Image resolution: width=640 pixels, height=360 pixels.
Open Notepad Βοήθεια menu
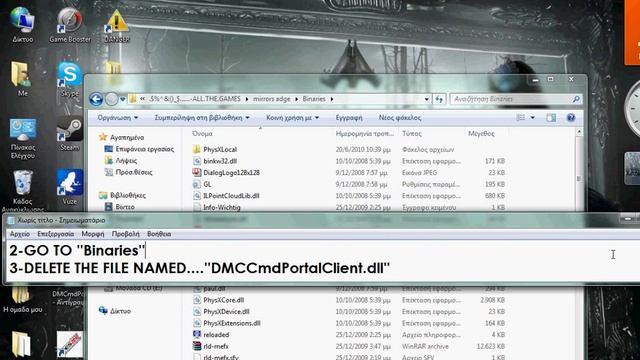coord(159,234)
